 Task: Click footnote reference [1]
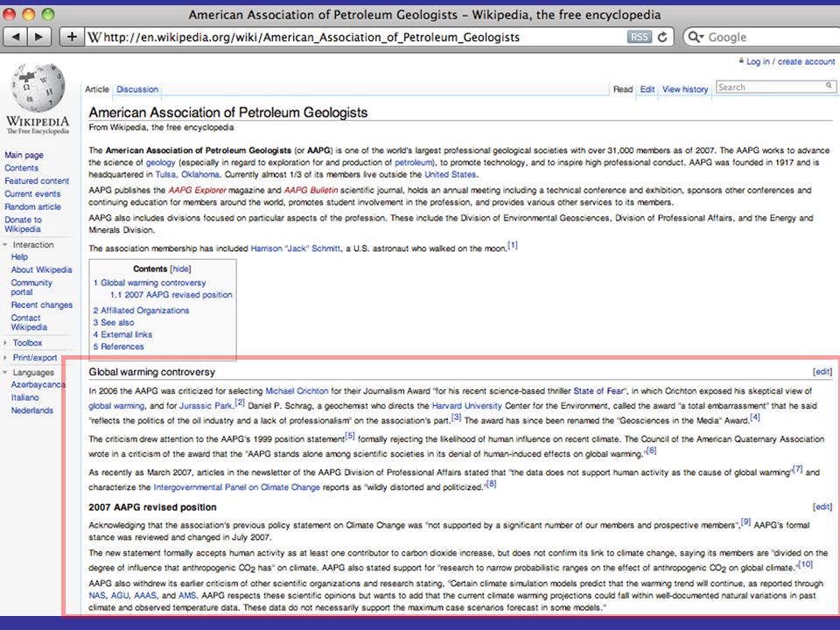(x=514, y=245)
